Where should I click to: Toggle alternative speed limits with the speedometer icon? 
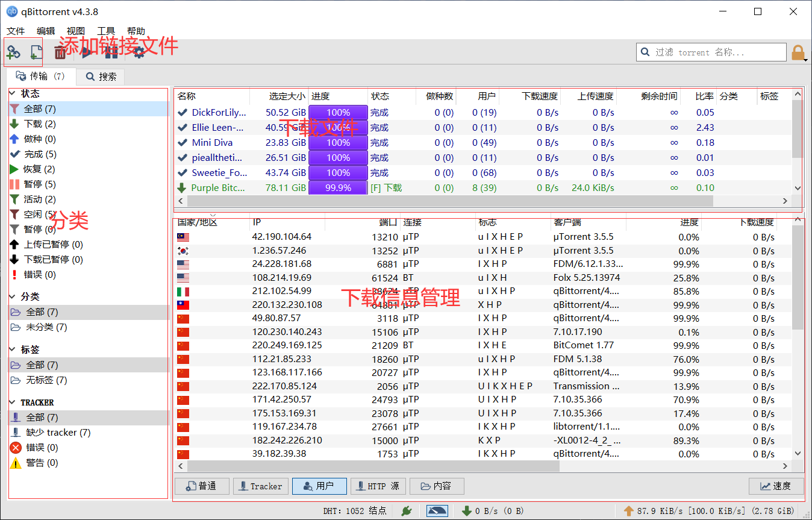pyautogui.click(x=437, y=510)
